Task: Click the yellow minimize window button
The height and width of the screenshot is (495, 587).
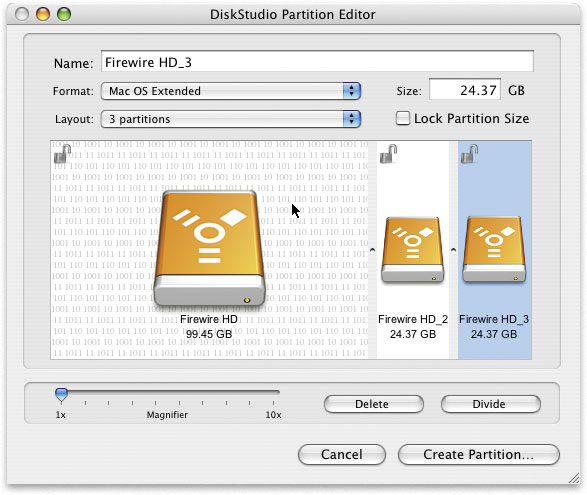Action: [43, 14]
